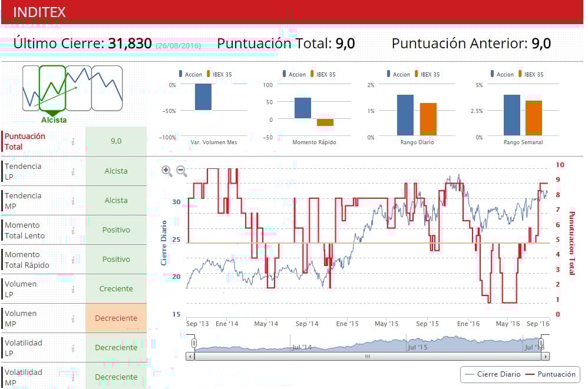This screenshot has height=389, width=588.
Task: Click the INDITEX header title
Action: [39, 12]
